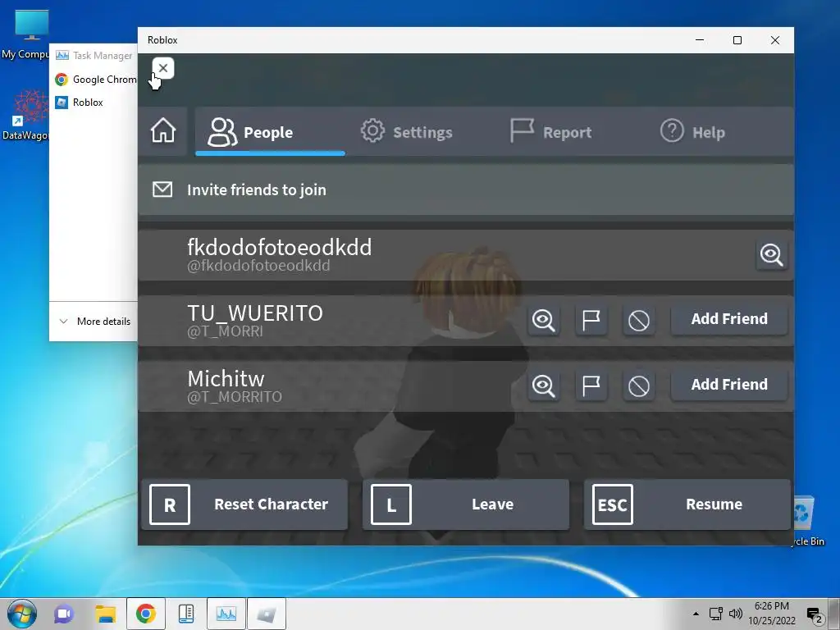
Task: Select the fkdodofotoeodkdd player name
Action: pos(279,248)
